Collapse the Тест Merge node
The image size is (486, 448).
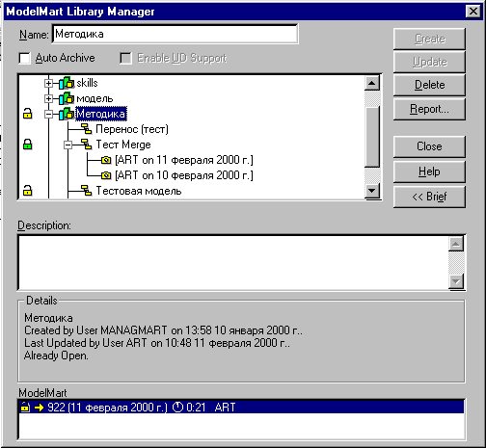(x=67, y=145)
